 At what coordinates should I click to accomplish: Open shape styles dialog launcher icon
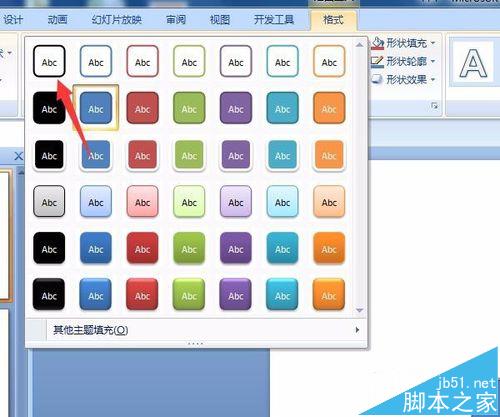pyautogui.click(x=434, y=106)
